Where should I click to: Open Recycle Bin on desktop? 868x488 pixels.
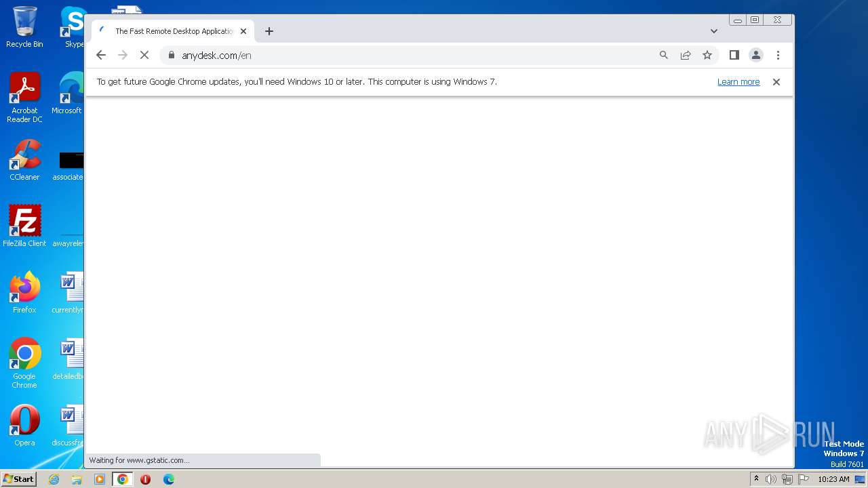click(x=24, y=27)
